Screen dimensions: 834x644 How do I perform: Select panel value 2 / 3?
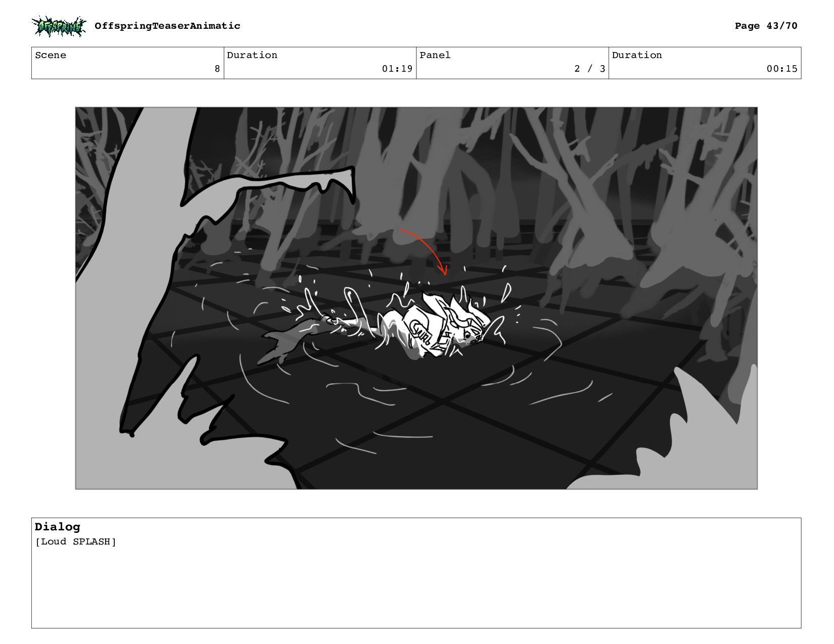[589, 69]
